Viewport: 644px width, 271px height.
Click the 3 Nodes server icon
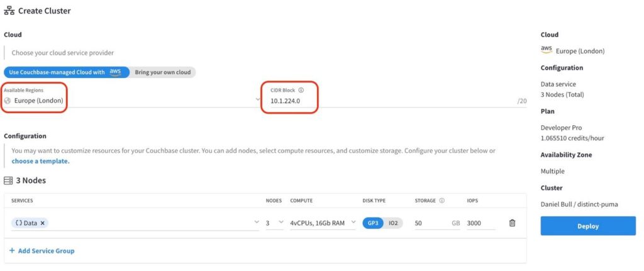tap(8, 180)
